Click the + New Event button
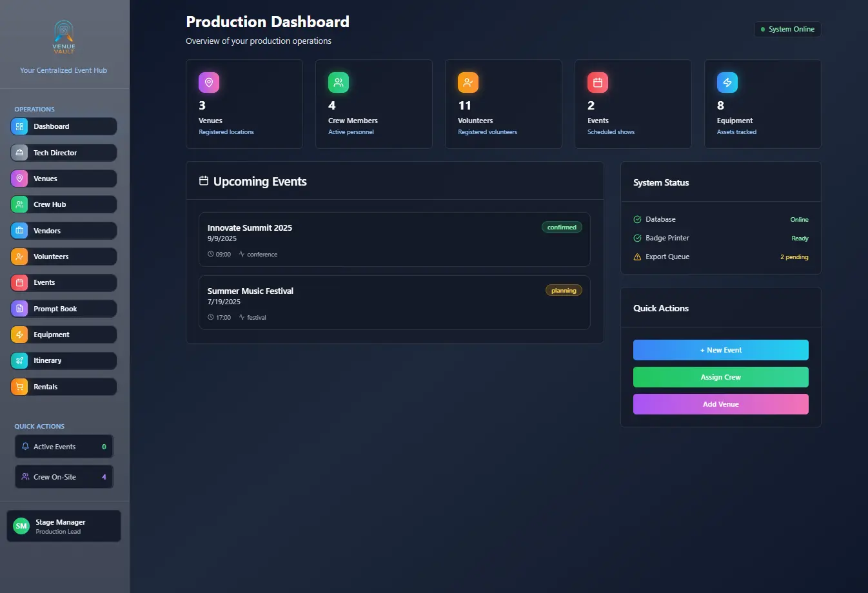 pyautogui.click(x=721, y=350)
